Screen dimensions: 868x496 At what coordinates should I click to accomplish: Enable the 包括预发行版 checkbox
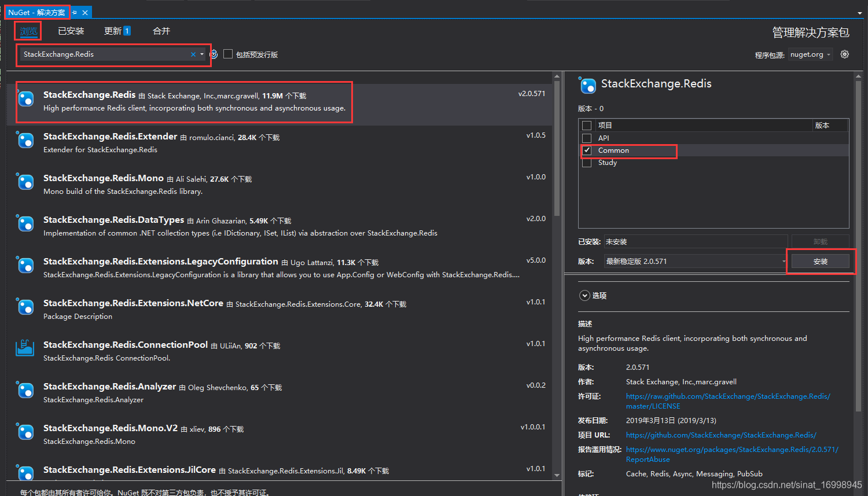[229, 54]
